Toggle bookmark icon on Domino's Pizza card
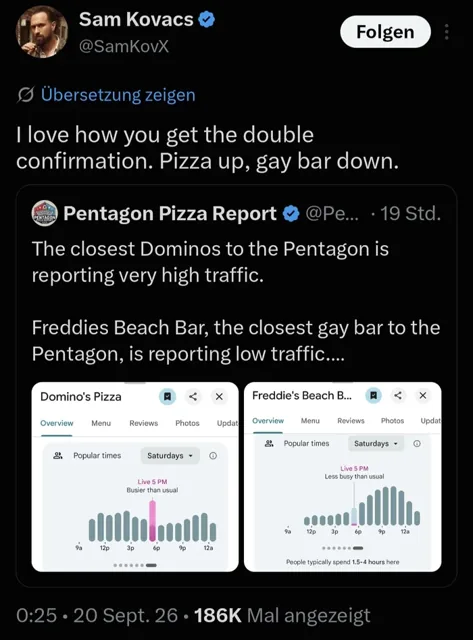Image resolution: width=473 pixels, height=640 pixels. (x=167, y=396)
